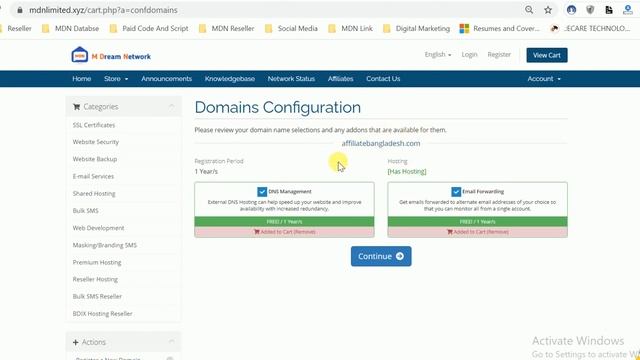Uncheck the Email Forwarding checkbox
The height and width of the screenshot is (360, 640).
coord(456,191)
